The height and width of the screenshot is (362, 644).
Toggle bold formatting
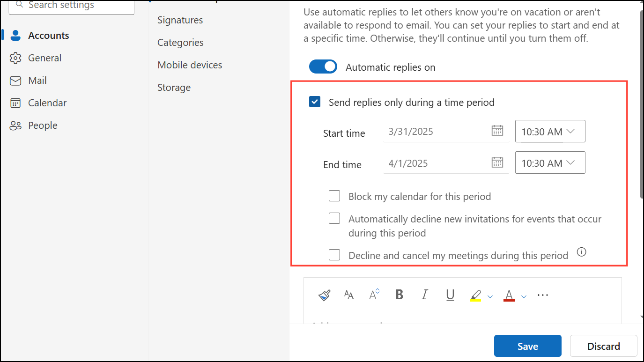click(399, 295)
